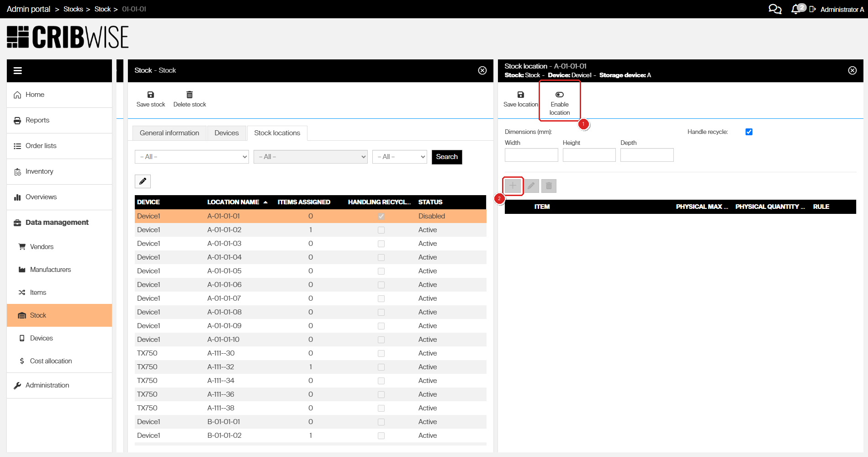Click Stock breadcrumb link
The height and width of the screenshot is (457, 868).
point(103,9)
